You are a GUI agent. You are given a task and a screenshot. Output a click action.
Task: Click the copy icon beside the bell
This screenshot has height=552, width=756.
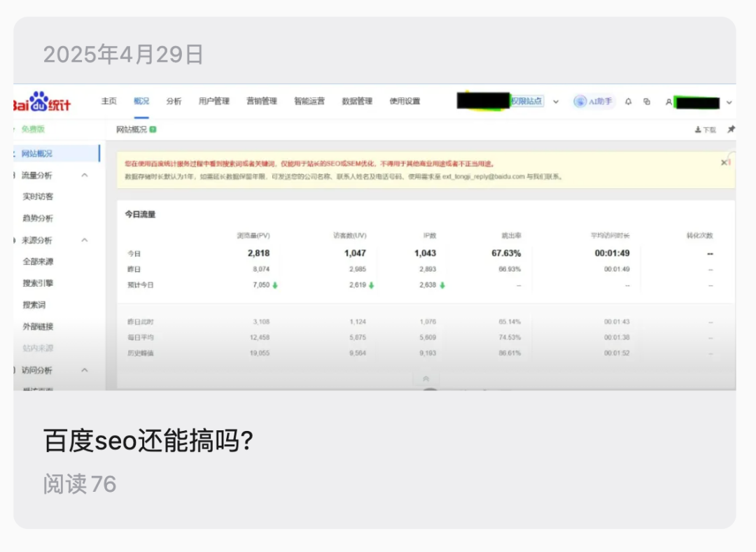pyautogui.click(x=647, y=101)
